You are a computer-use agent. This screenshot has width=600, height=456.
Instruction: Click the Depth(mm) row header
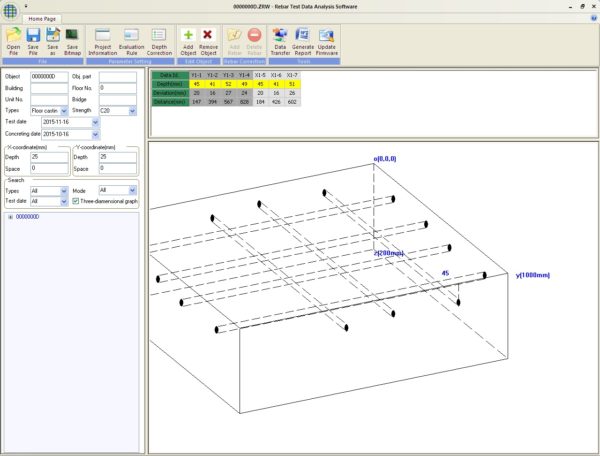(170, 84)
